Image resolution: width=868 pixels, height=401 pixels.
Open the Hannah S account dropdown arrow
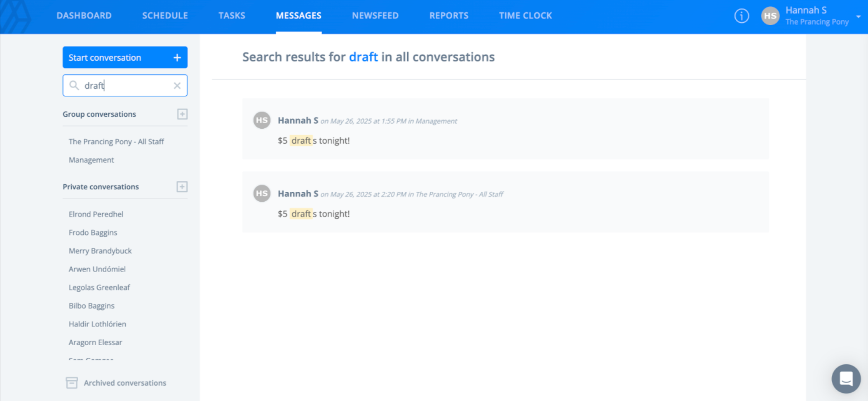click(x=858, y=17)
